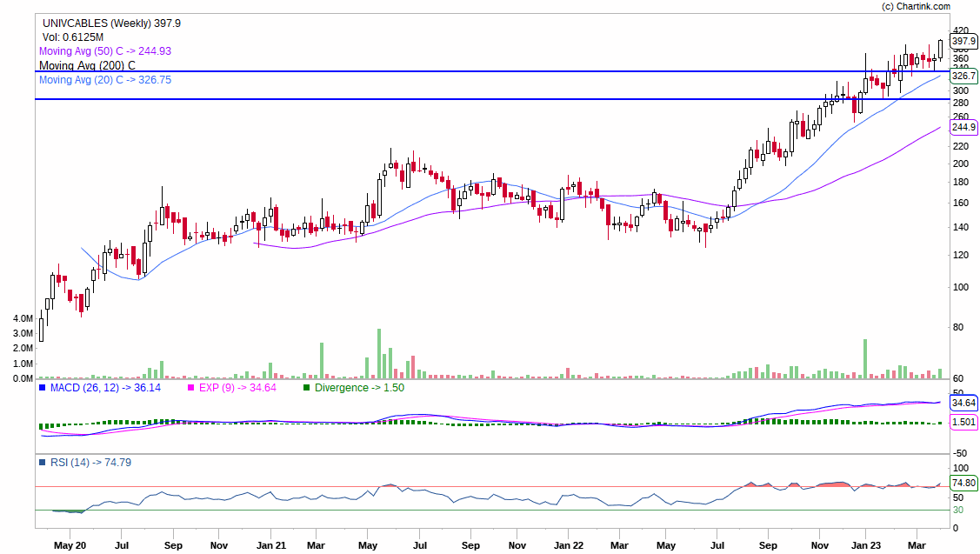980x554 pixels.
Task: Click the final Mar date axis label
Action: (x=917, y=545)
